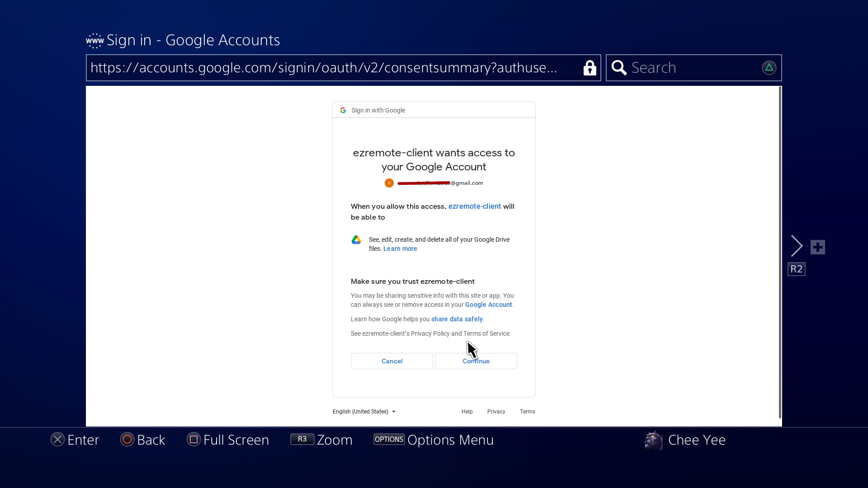The height and width of the screenshot is (488, 868).
Task: Click the www globe page icon
Action: click(94, 41)
